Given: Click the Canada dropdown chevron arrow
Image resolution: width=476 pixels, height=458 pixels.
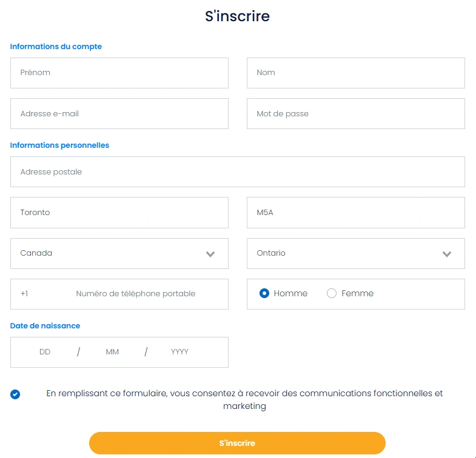Looking at the screenshot, I should coord(210,254).
